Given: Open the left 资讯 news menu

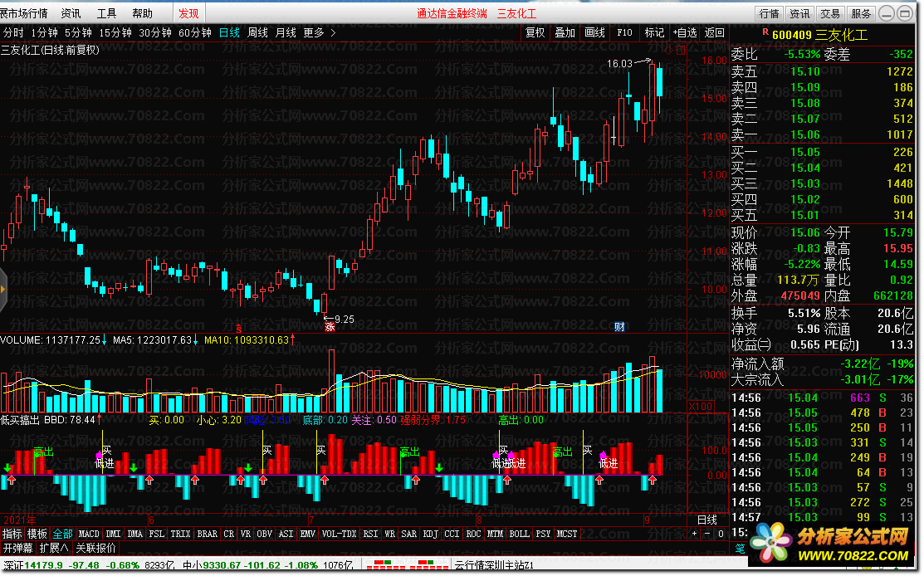Looking at the screenshot, I should pos(71,13).
